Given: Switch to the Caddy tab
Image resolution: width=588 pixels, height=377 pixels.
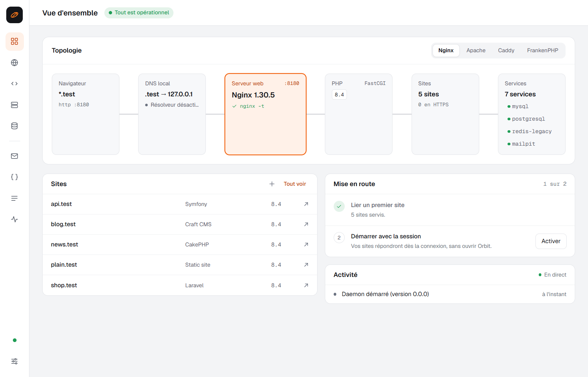Looking at the screenshot, I should click(x=506, y=50).
